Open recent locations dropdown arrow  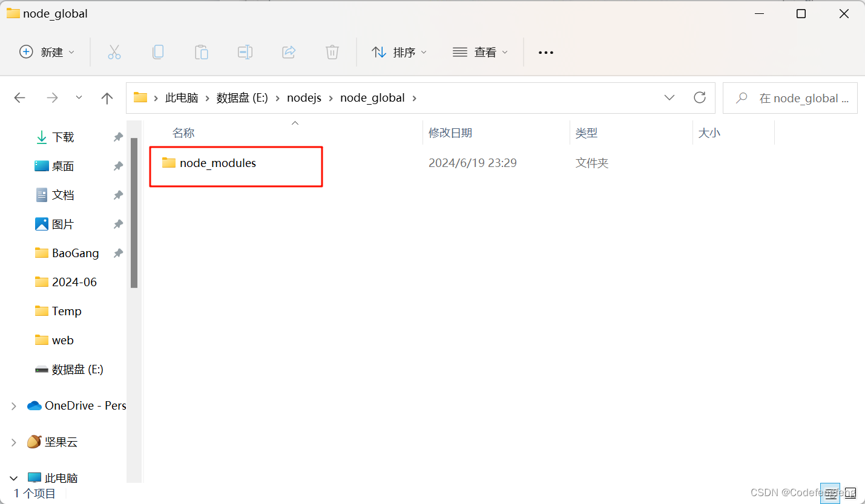[x=79, y=97]
